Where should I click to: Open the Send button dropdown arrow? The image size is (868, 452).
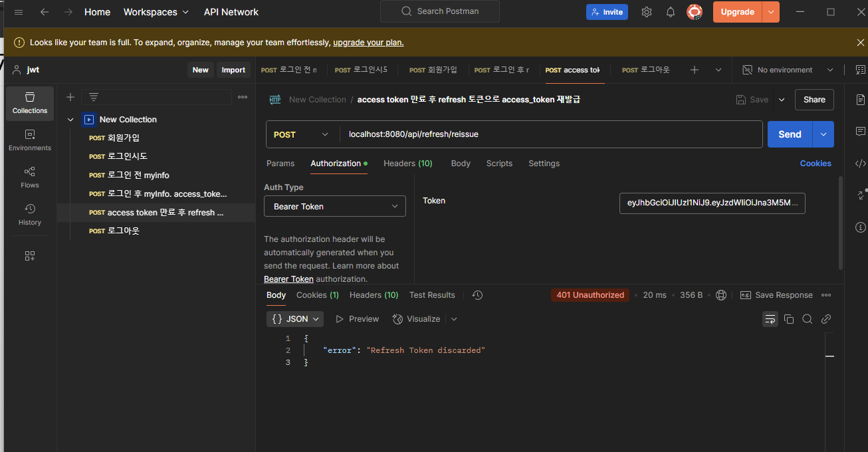823,134
